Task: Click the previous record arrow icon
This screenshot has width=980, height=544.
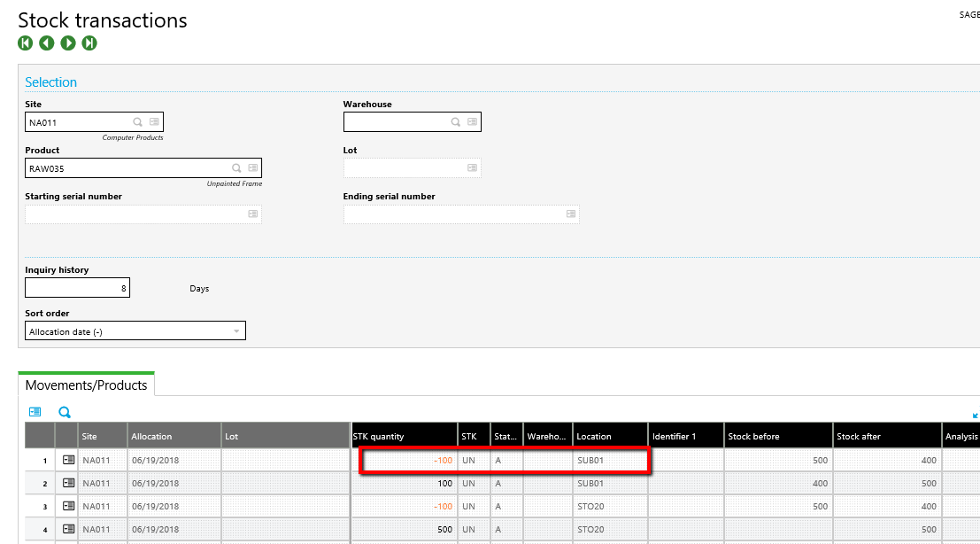Action: click(x=46, y=43)
